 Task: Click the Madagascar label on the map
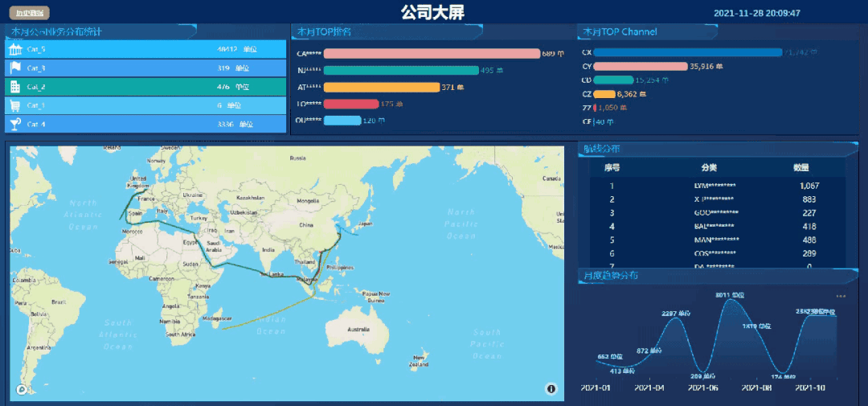(x=218, y=319)
